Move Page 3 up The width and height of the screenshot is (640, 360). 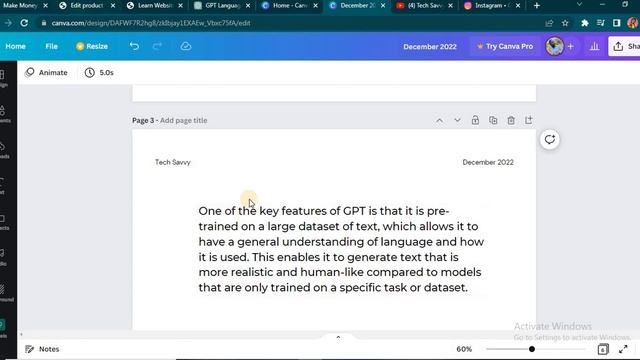[439, 120]
